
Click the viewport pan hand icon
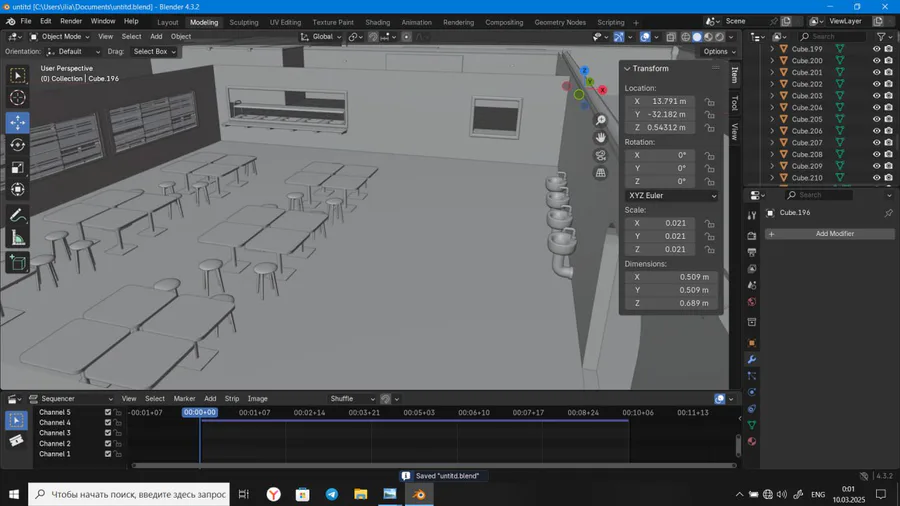coord(600,138)
